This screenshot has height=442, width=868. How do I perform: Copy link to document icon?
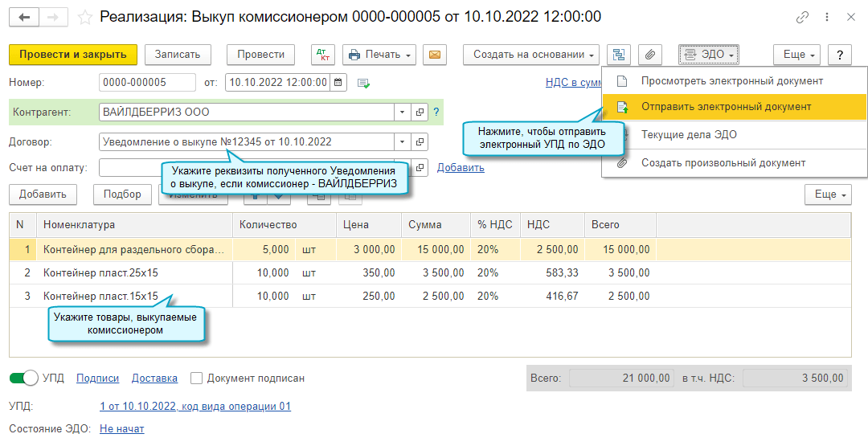point(802,17)
